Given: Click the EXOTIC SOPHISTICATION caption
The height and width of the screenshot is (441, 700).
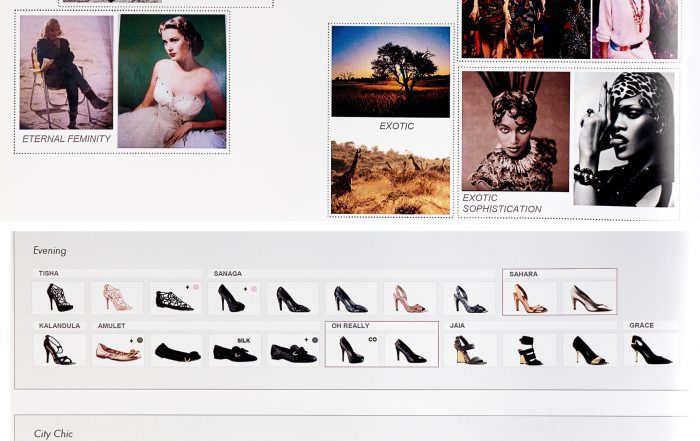Looking at the screenshot, I should click(502, 203).
